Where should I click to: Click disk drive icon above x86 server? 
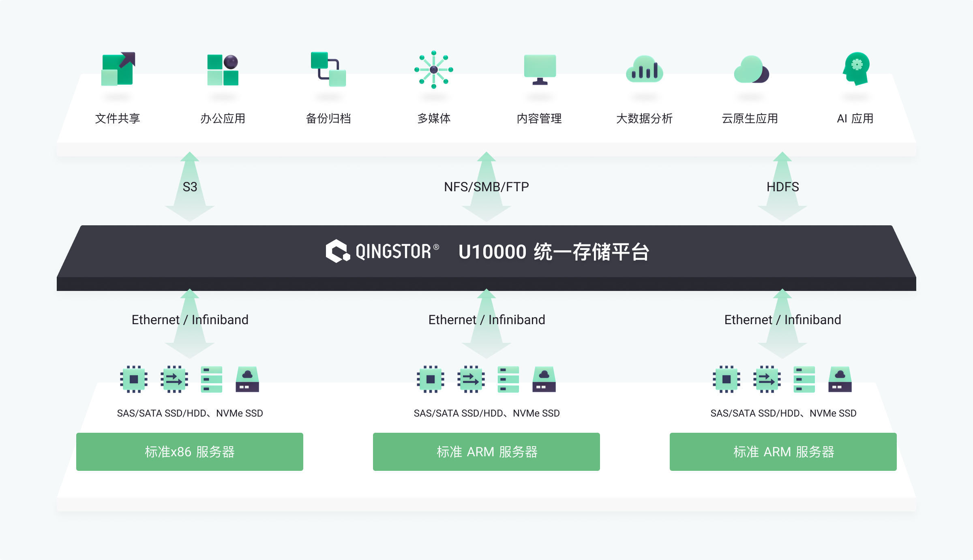coord(247,379)
